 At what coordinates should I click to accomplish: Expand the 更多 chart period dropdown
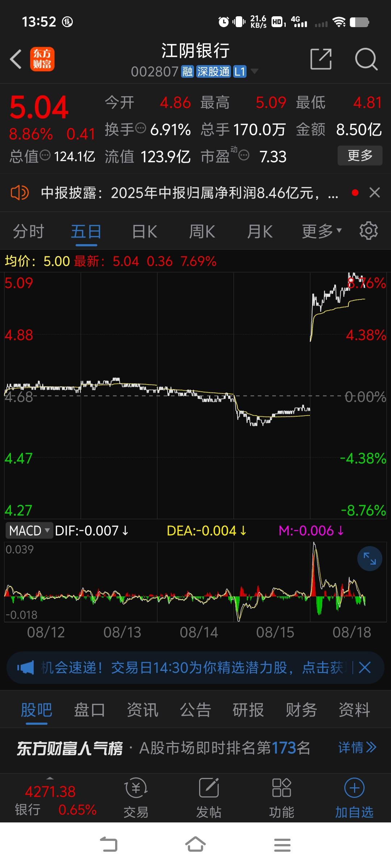tap(321, 231)
